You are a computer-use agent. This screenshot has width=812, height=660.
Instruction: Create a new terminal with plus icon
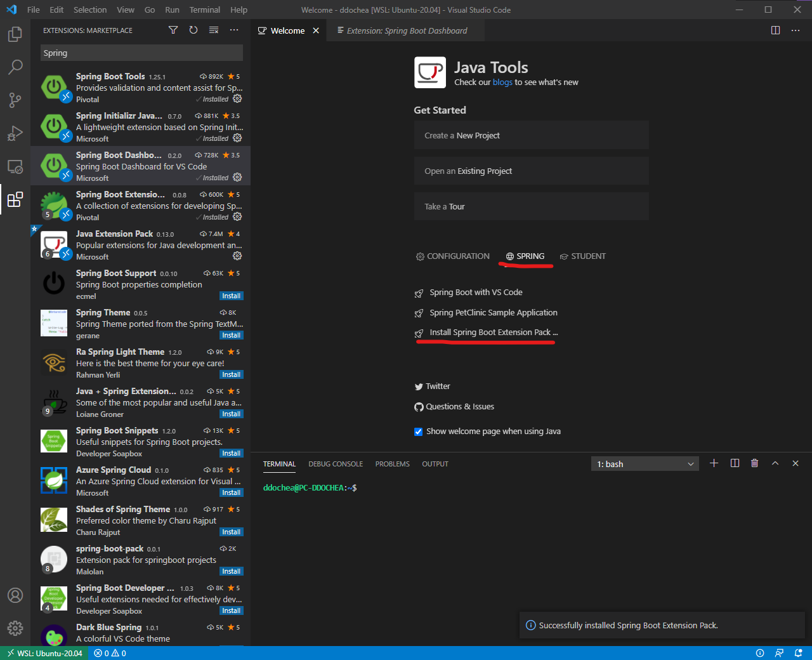pyautogui.click(x=714, y=463)
